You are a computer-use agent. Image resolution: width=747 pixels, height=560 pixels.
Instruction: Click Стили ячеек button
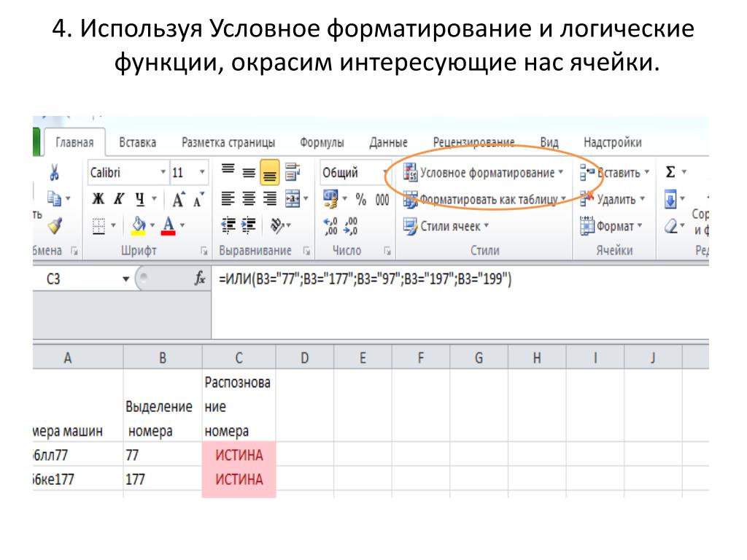446,226
